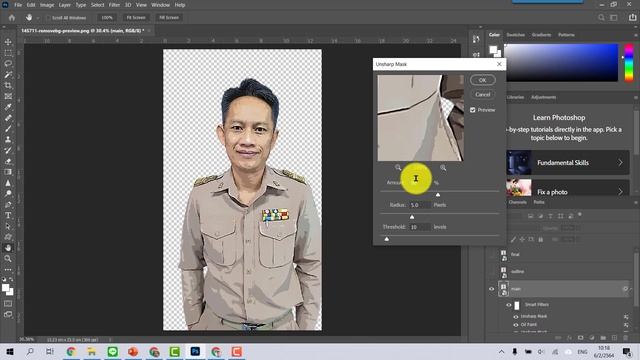Switch to the Swatches tab

(x=516, y=35)
